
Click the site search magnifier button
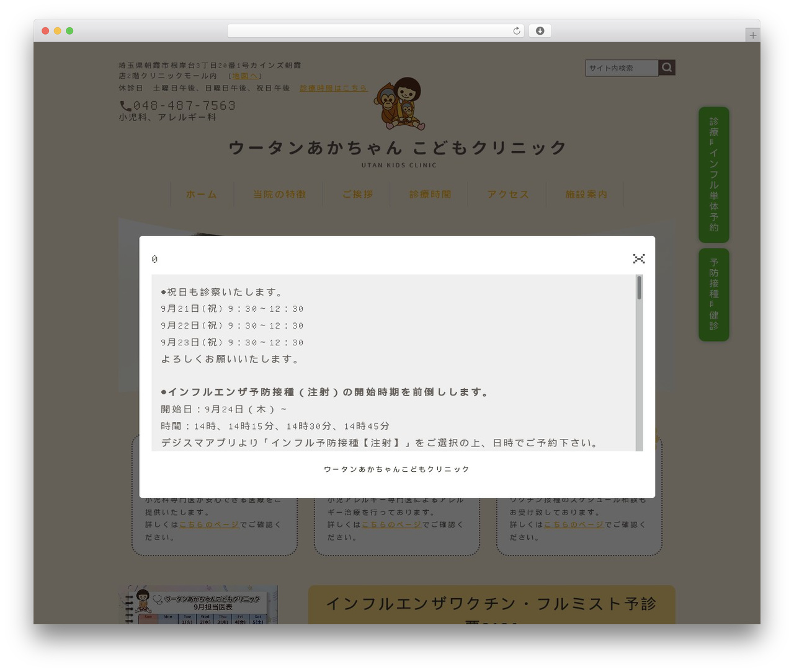tap(667, 68)
